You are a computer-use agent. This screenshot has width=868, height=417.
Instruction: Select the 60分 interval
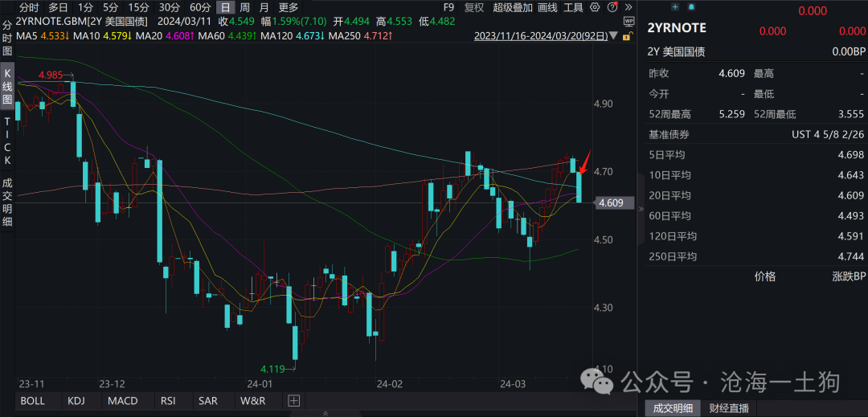pos(200,8)
